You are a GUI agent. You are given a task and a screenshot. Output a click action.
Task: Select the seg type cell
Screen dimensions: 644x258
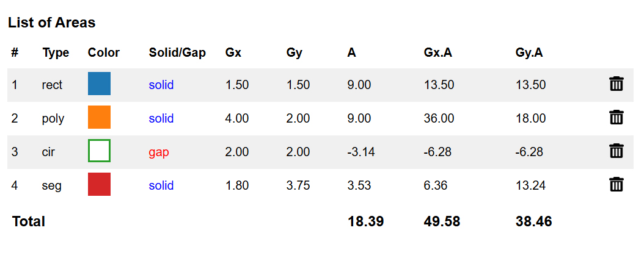click(52, 185)
